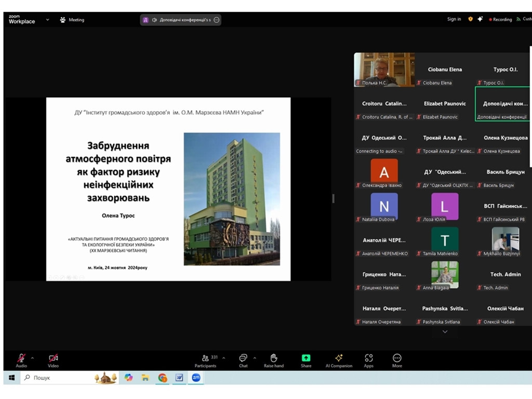Select ДУ Одеський tile connecting to audio

(384, 138)
